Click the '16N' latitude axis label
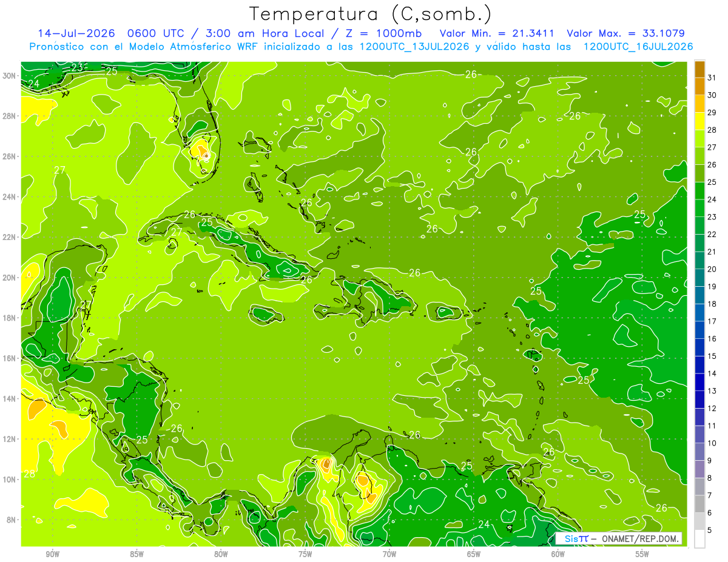Viewport: 728px width, 562px height. (x=10, y=358)
